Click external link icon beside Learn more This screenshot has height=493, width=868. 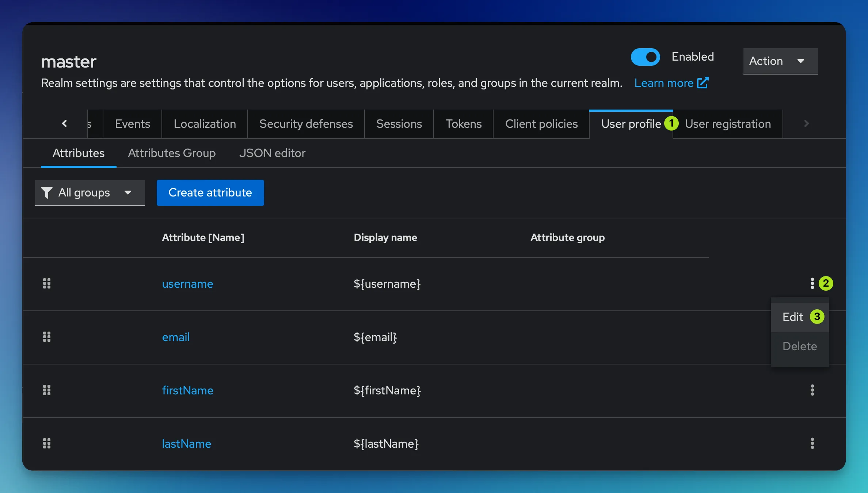click(703, 83)
